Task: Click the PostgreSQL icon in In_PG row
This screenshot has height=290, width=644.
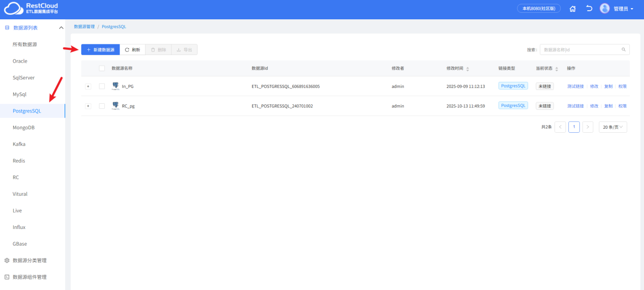Action: coord(115,86)
